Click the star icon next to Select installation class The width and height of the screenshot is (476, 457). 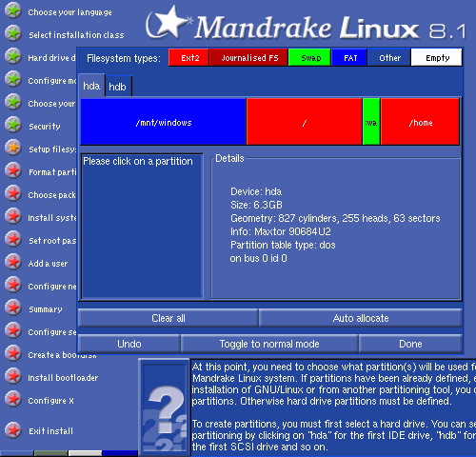[13, 33]
